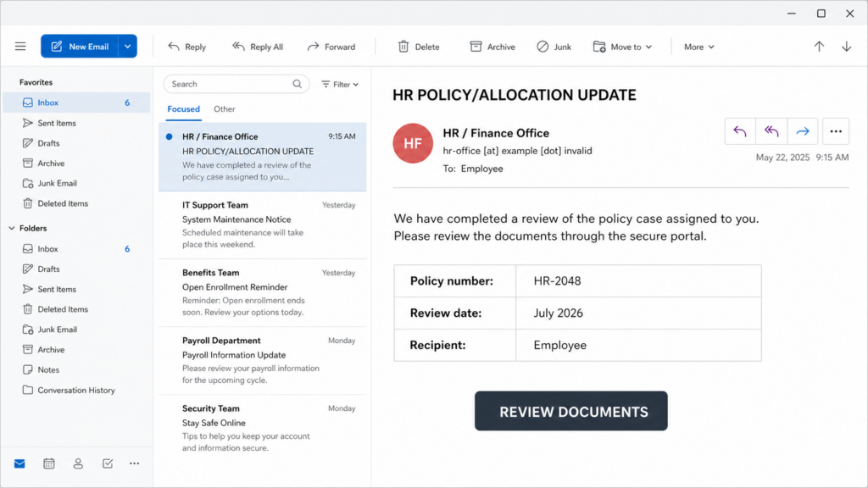The height and width of the screenshot is (488, 868).
Task: Open Junk Email in the Folders section
Action: coord(76,330)
